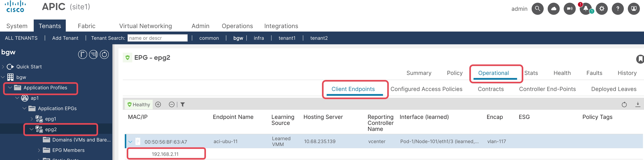644x160 pixels.
Task: Switch to the Health tab
Action: 562,73
